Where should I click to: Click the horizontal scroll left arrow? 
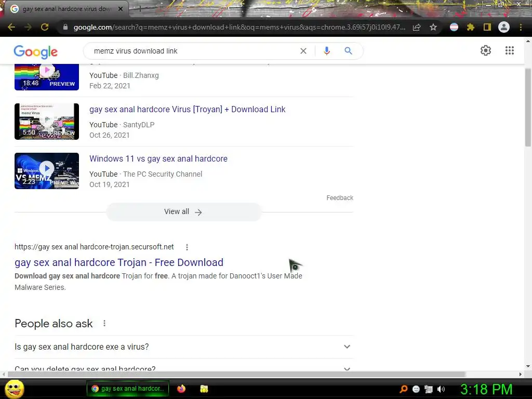[x=4, y=374]
